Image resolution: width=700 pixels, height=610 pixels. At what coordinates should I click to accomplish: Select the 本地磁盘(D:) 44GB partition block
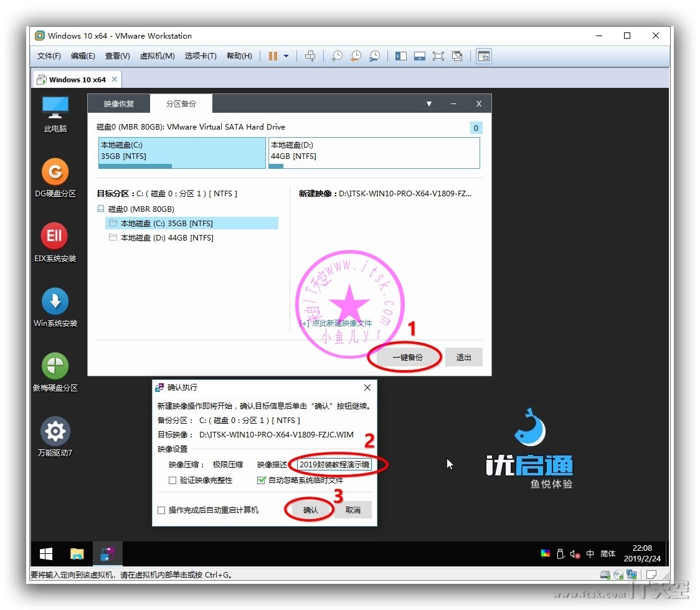[374, 153]
